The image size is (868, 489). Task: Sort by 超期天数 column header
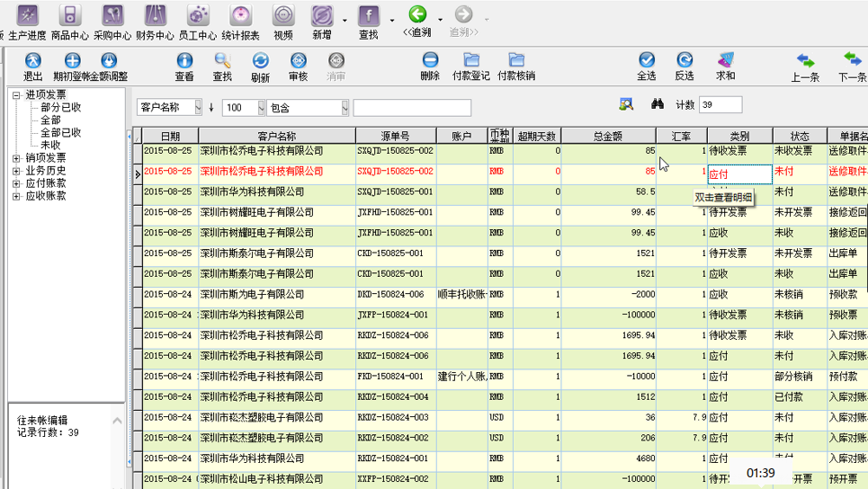click(537, 136)
